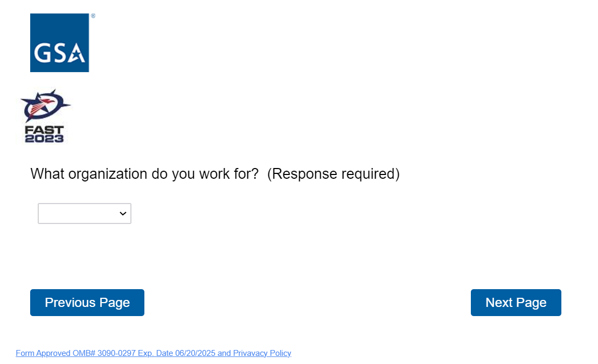Click the FAST 2023 event logo

45,116
